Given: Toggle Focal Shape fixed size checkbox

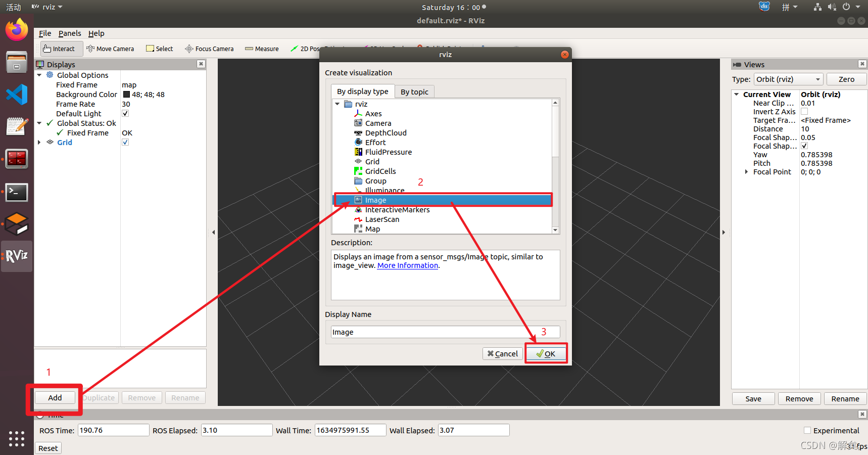Looking at the screenshot, I should pos(804,146).
